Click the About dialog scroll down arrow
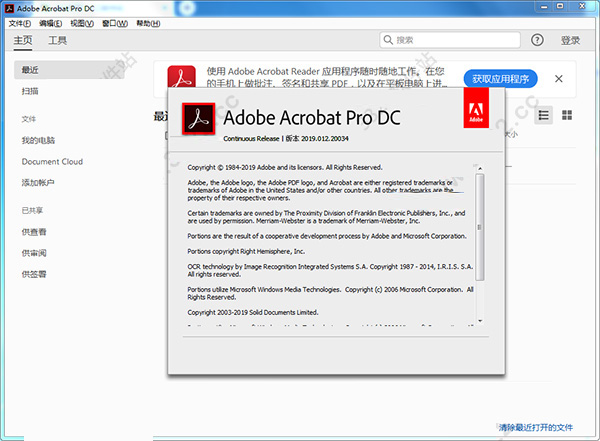The width and height of the screenshot is (600, 441). point(480,321)
